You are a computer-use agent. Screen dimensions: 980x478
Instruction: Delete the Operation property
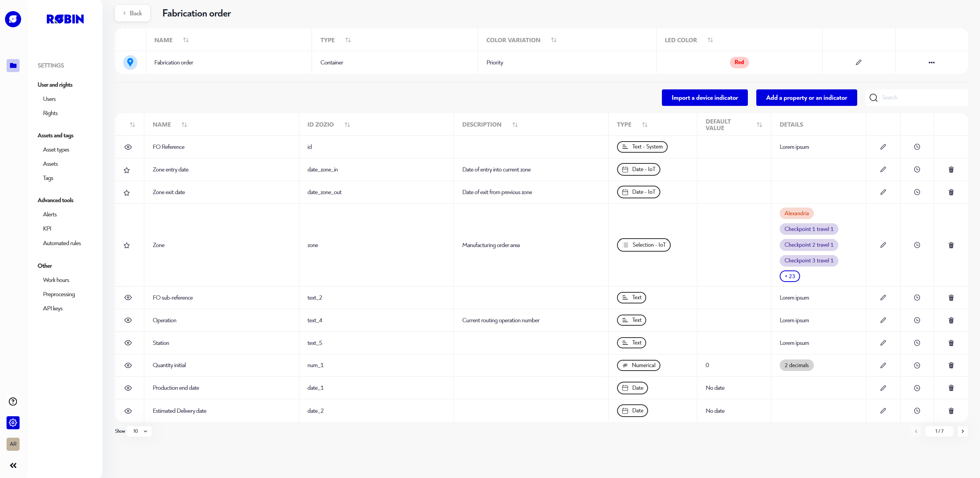pyautogui.click(x=951, y=320)
